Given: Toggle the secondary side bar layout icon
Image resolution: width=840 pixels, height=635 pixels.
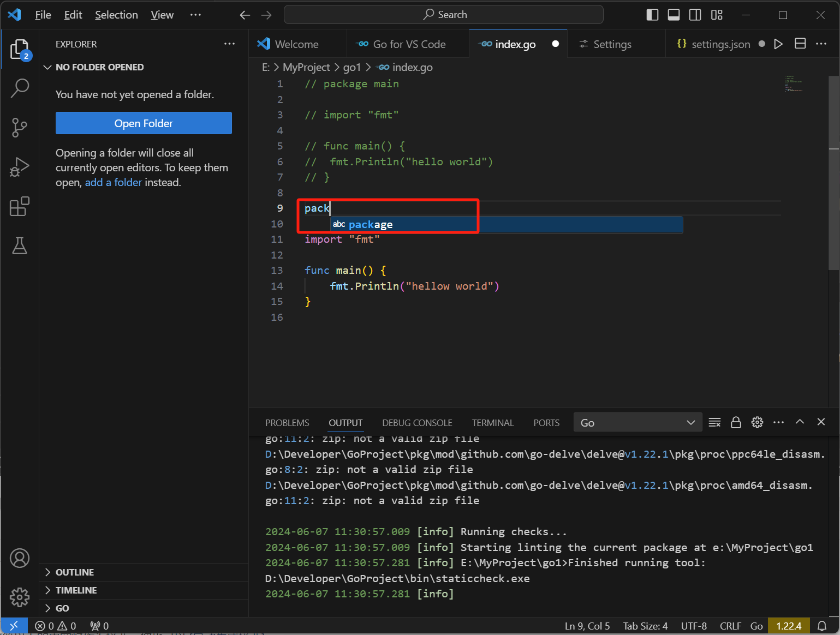Looking at the screenshot, I should (x=695, y=15).
